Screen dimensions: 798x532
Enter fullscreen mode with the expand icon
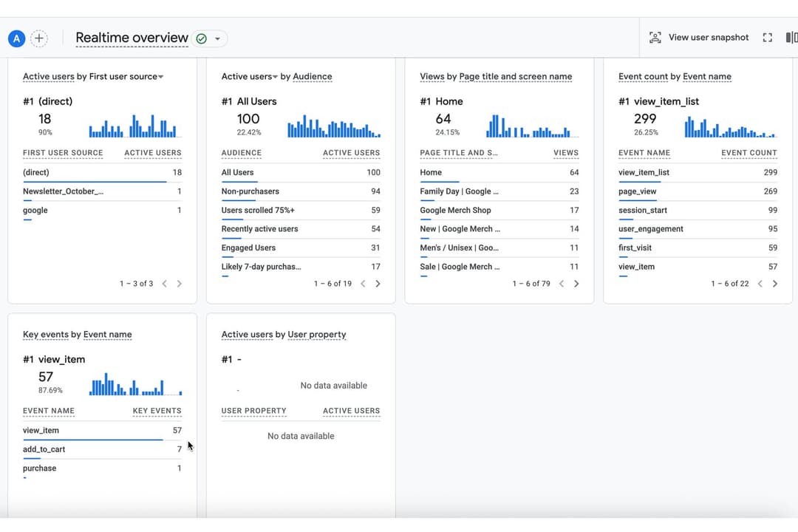pos(768,38)
